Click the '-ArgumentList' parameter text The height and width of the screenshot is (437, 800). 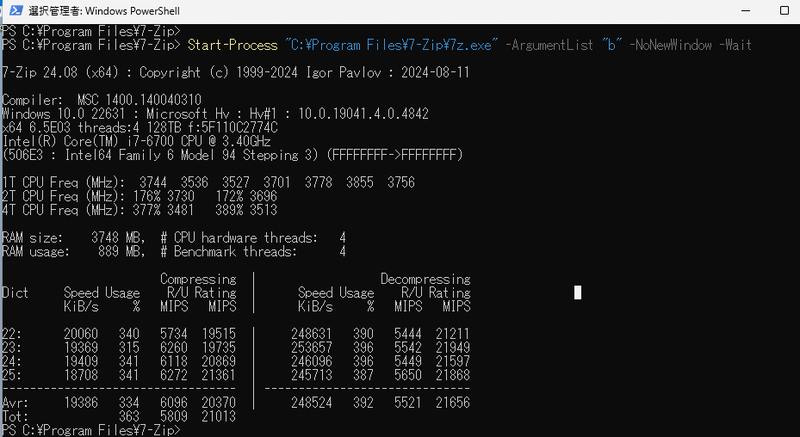549,45
